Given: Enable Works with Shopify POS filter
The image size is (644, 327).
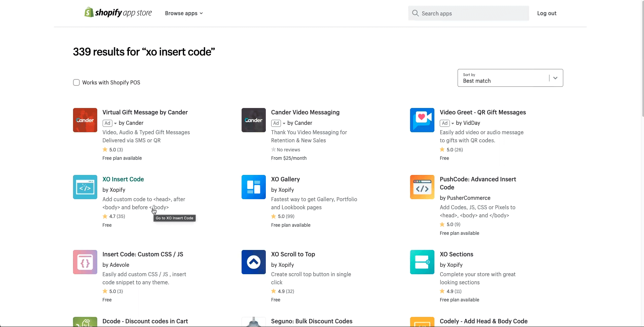Looking at the screenshot, I should point(76,82).
